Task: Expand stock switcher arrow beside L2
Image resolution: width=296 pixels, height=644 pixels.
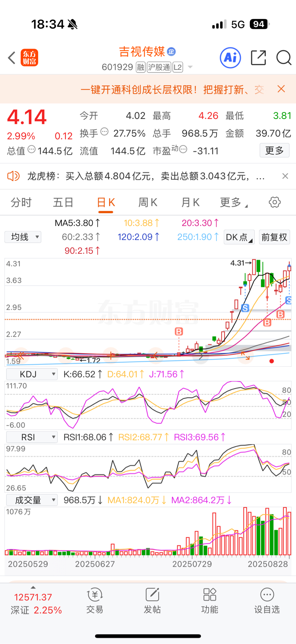Action: (x=190, y=67)
